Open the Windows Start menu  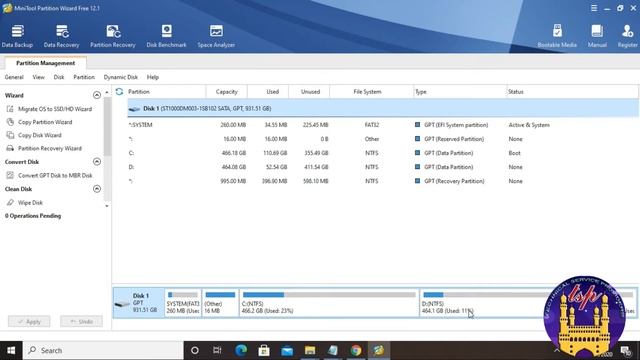(11, 350)
